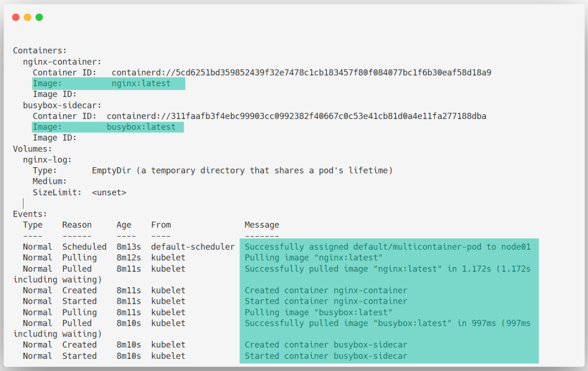588x371 pixels.
Task: Click the 'Message' column header
Action: [262, 225]
